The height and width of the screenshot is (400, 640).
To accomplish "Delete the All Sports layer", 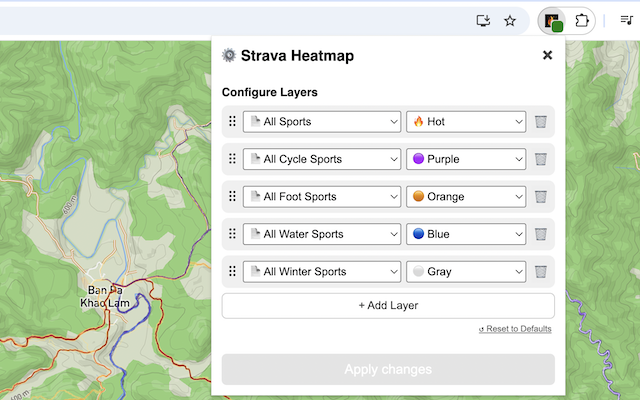I will pyautogui.click(x=541, y=122).
